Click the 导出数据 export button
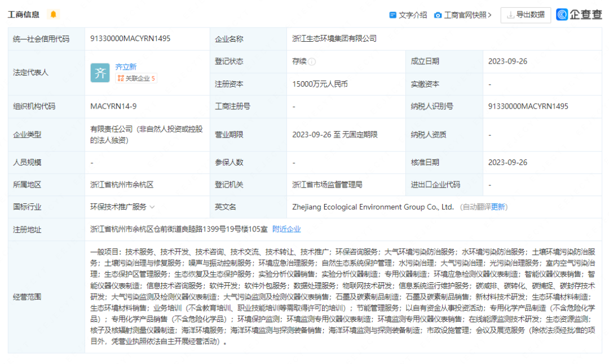The width and height of the screenshot is (609, 364). pos(526,15)
